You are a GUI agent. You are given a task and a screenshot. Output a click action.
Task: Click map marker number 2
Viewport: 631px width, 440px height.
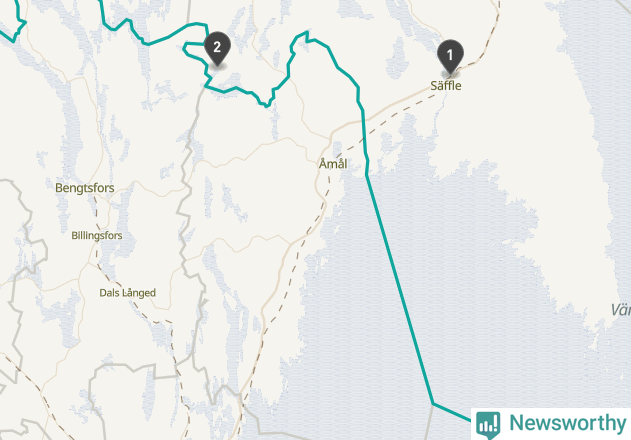217,48
